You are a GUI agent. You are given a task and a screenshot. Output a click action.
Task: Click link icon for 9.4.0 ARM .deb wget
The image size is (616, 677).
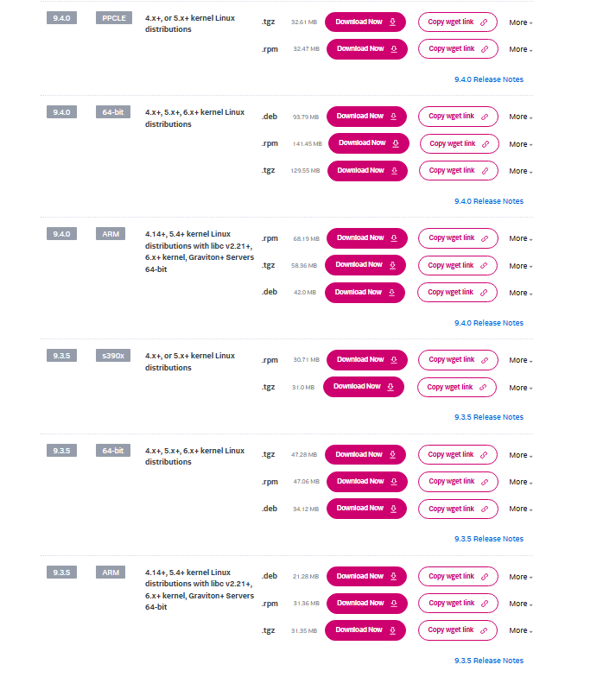[x=485, y=293]
